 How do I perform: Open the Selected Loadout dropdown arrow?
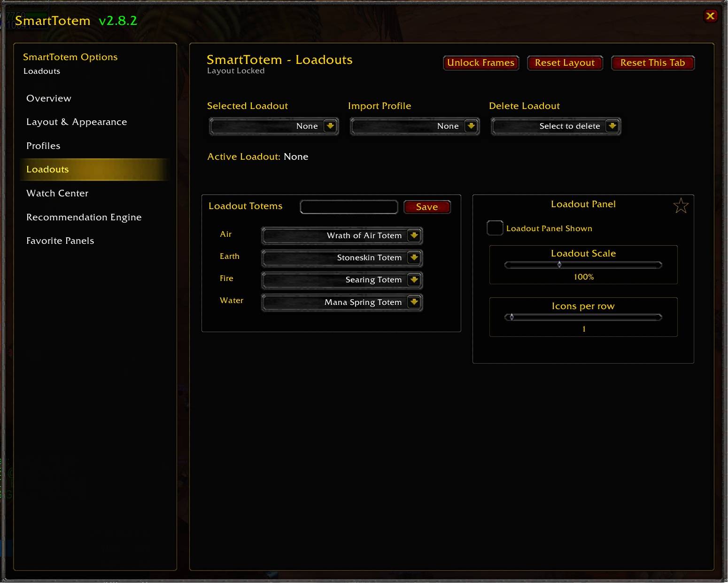coord(330,126)
